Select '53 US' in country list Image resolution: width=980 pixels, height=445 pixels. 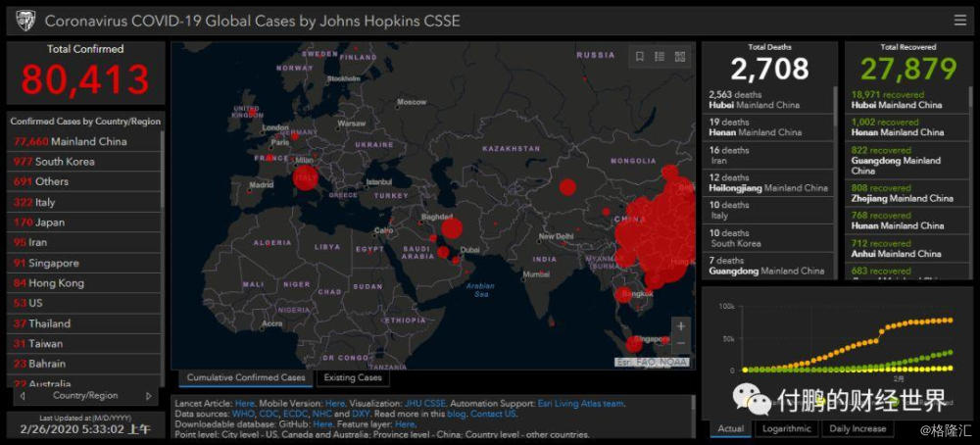[84, 303]
